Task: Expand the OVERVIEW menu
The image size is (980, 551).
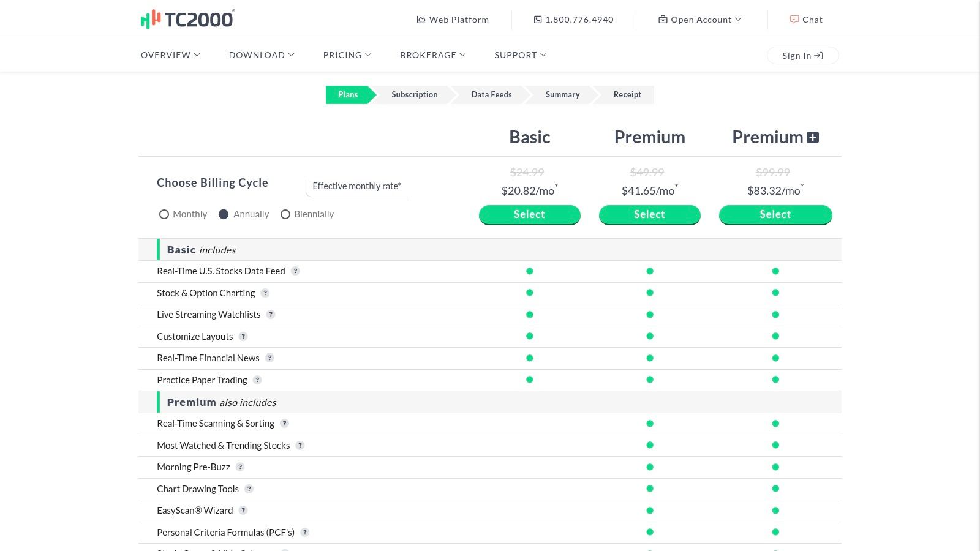Action: click(x=170, y=55)
